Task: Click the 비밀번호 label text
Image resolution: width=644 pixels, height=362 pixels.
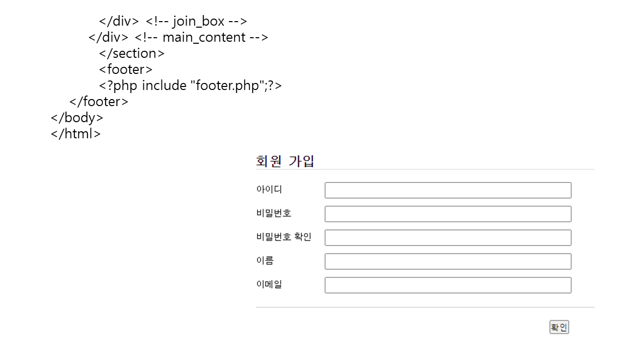Action: [x=274, y=213]
